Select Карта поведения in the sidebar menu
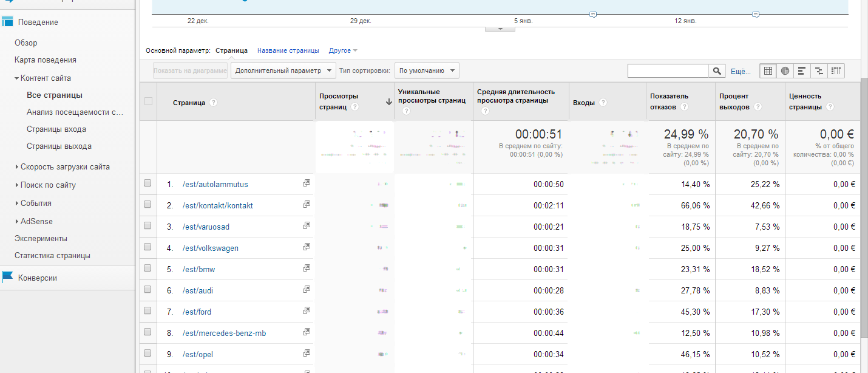868x373 pixels. click(x=46, y=60)
